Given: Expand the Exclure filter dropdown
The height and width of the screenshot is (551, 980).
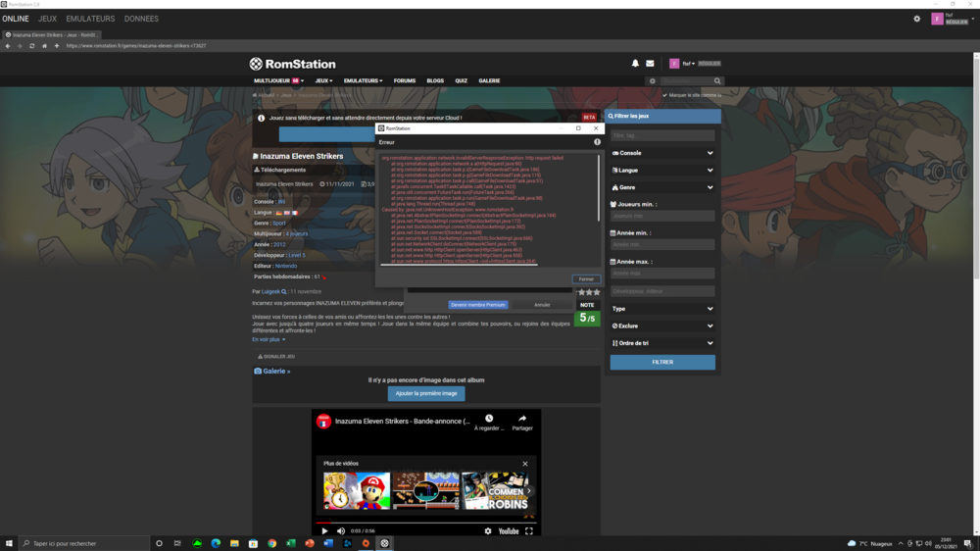Looking at the screenshot, I should tap(662, 326).
